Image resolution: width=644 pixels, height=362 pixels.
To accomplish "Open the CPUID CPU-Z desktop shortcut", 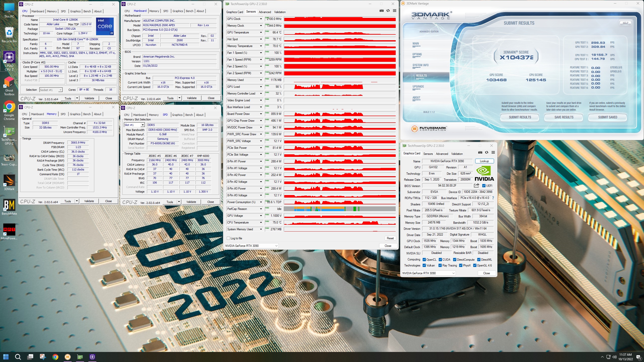I will 9,61.
